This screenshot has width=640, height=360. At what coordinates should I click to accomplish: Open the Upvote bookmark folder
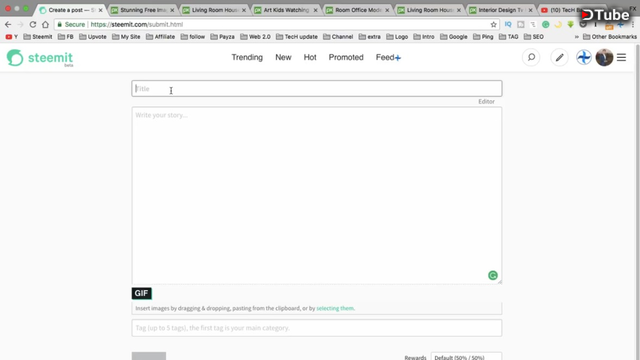93,37
